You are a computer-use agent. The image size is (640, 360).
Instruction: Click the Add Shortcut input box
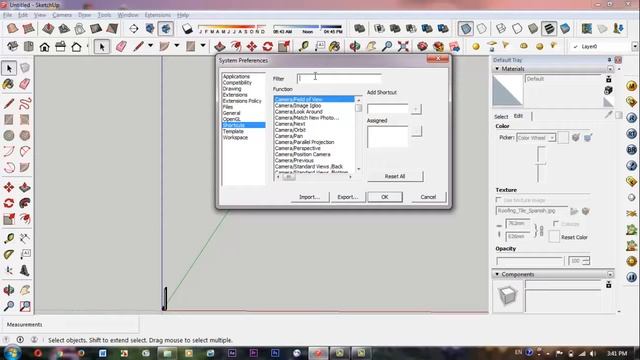click(x=387, y=109)
